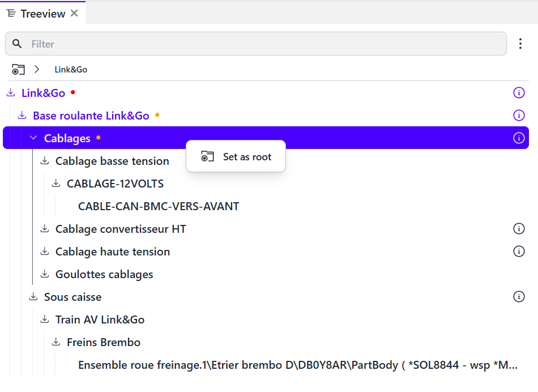Open info for Cablage haute tension

tap(519, 252)
